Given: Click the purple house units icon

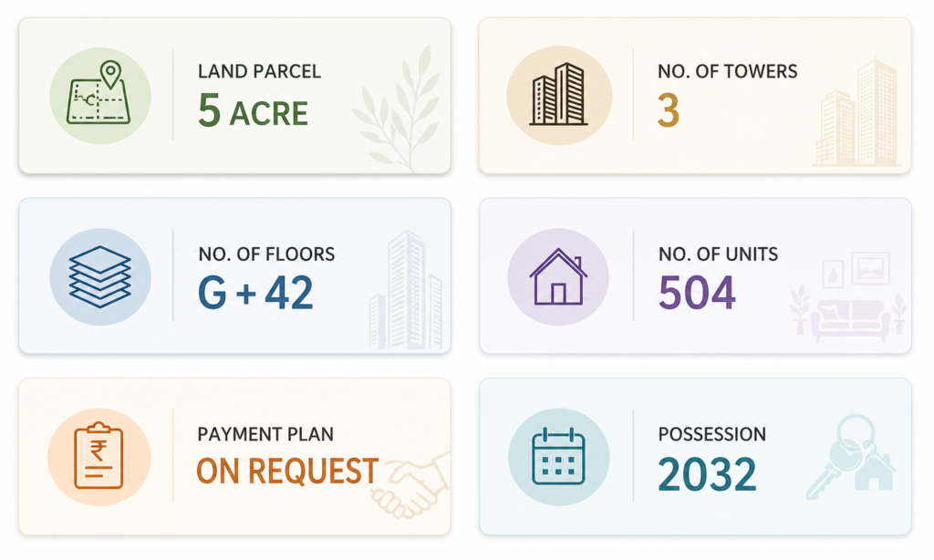Looking at the screenshot, I should pyautogui.click(x=558, y=275).
